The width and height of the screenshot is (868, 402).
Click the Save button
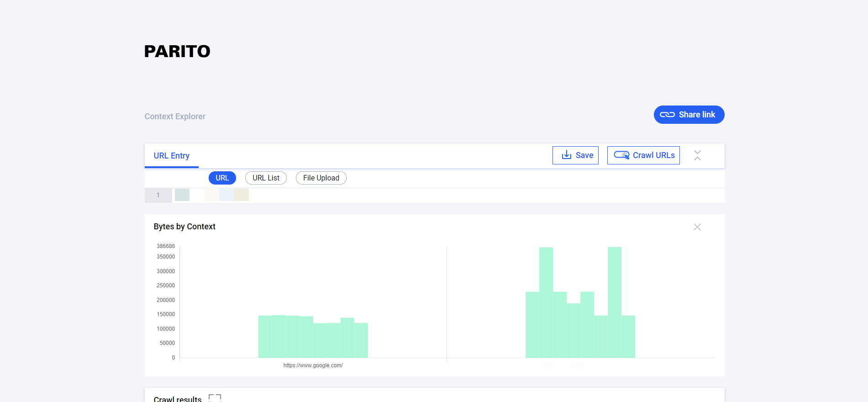(575, 155)
